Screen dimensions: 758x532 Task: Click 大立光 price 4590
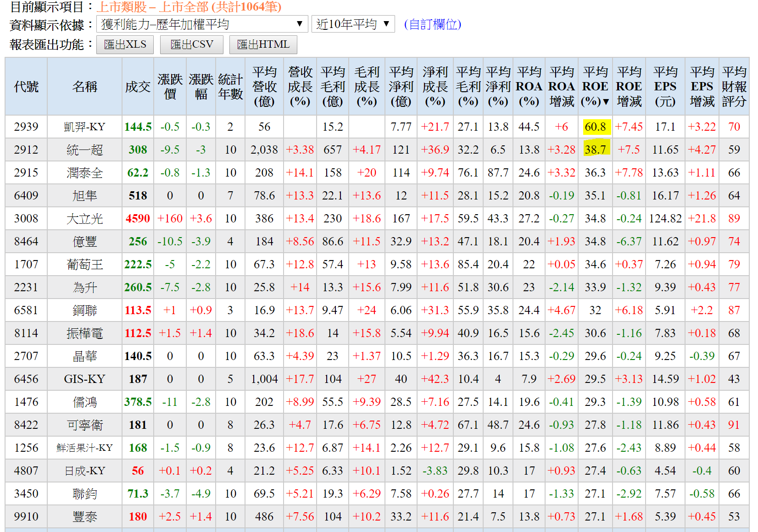click(138, 218)
